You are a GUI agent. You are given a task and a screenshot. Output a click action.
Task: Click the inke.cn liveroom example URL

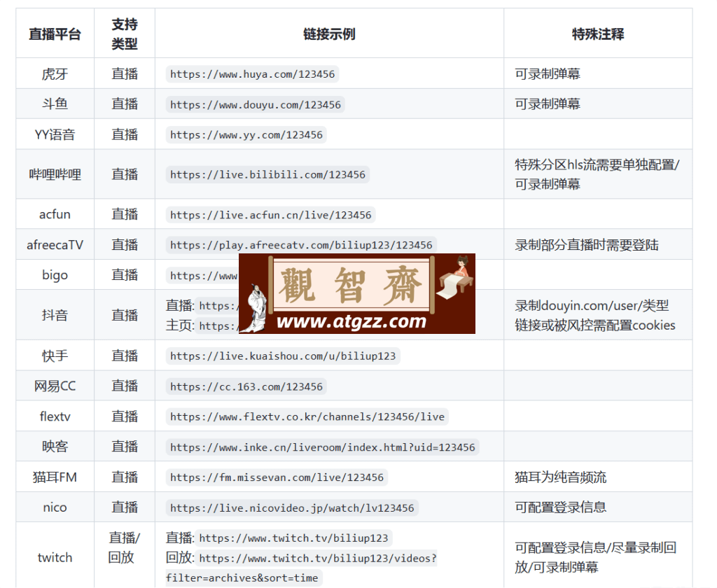(x=322, y=447)
